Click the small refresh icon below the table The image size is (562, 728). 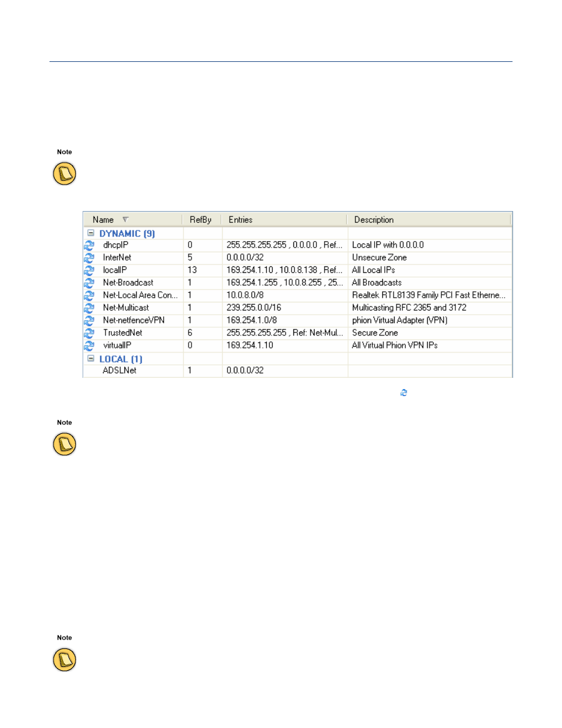coord(404,393)
